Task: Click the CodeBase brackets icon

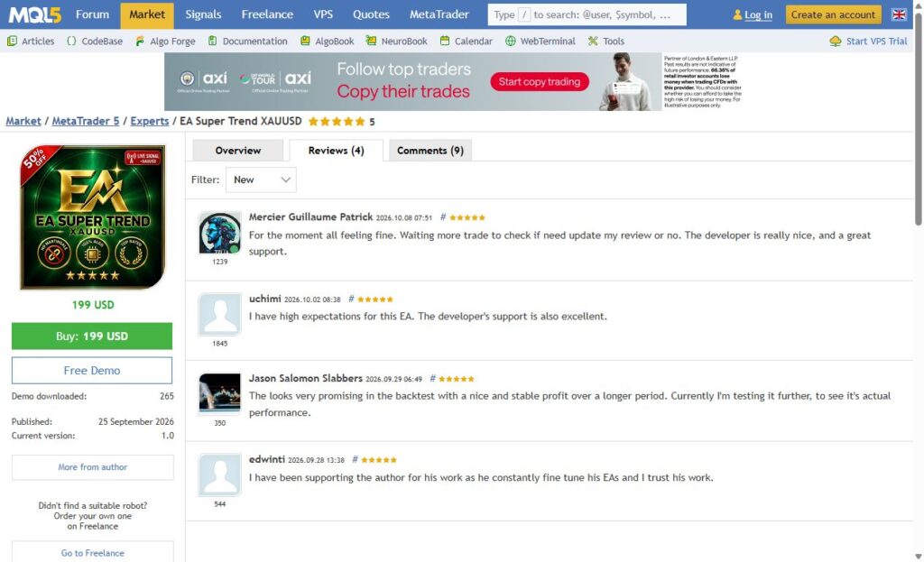Action: pyautogui.click(x=71, y=41)
